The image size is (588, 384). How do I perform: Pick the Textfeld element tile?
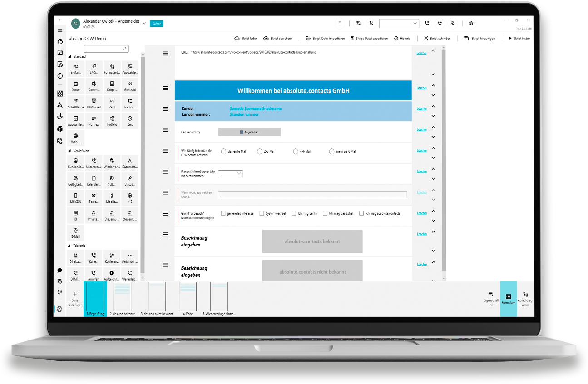[112, 121]
